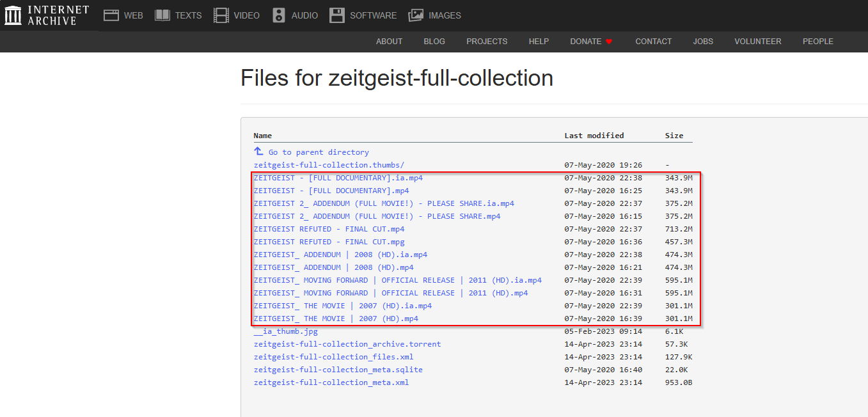Open the __ia_thumb.jpg file
Image resolution: width=868 pixels, height=417 pixels.
tap(285, 331)
